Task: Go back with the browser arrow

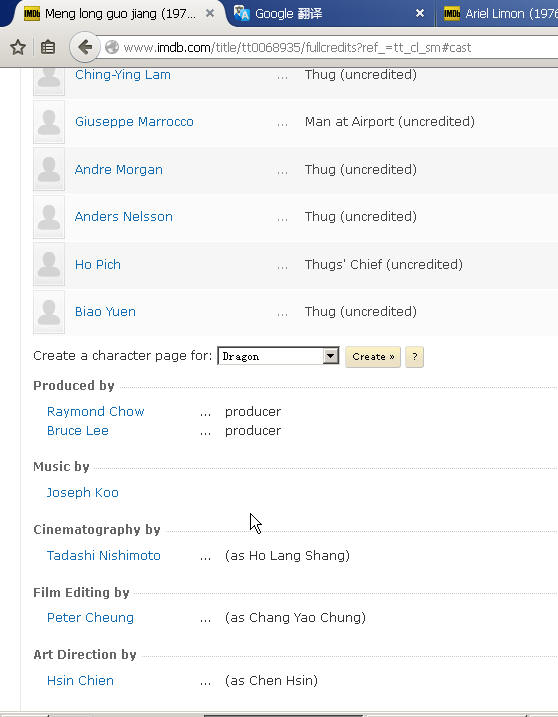Action: [x=85, y=47]
